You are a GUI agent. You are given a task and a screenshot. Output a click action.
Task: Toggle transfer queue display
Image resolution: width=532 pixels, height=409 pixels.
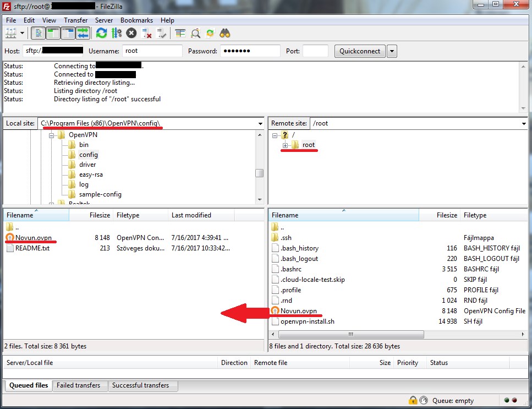point(83,33)
